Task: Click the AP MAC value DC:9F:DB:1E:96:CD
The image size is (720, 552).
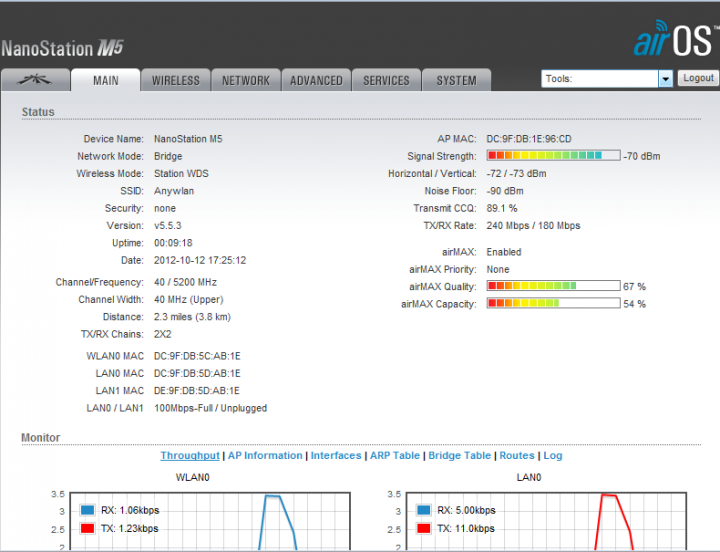Action: click(x=529, y=139)
